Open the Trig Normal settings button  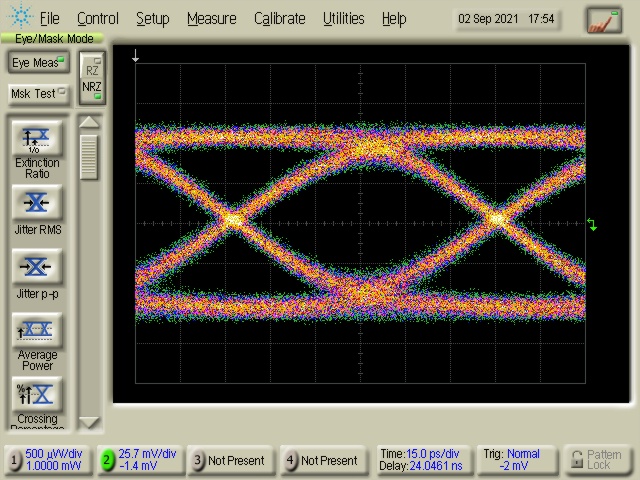click(x=514, y=460)
